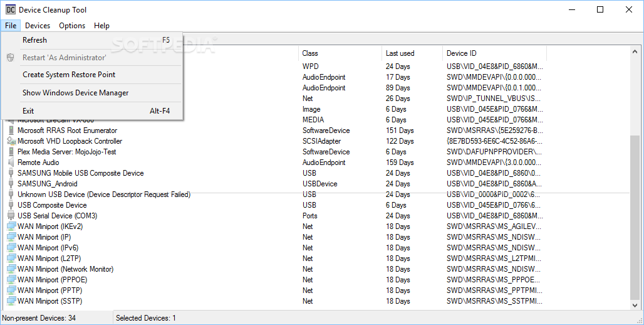Screen dimensions: 644x325
Task: Click network icon of WAN Miniport (L2TP)
Action: (x=11, y=258)
